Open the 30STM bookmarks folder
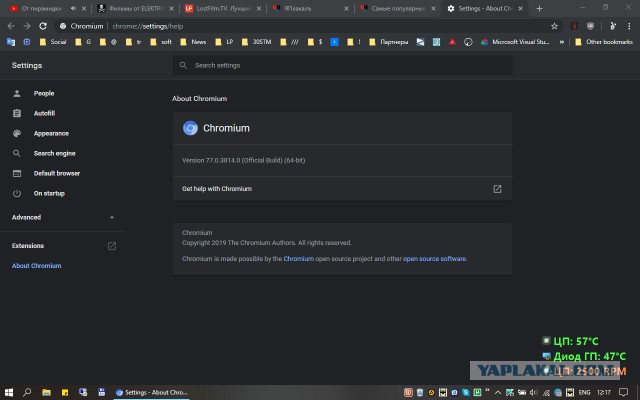Screen dimensions: 640x400 256,42
